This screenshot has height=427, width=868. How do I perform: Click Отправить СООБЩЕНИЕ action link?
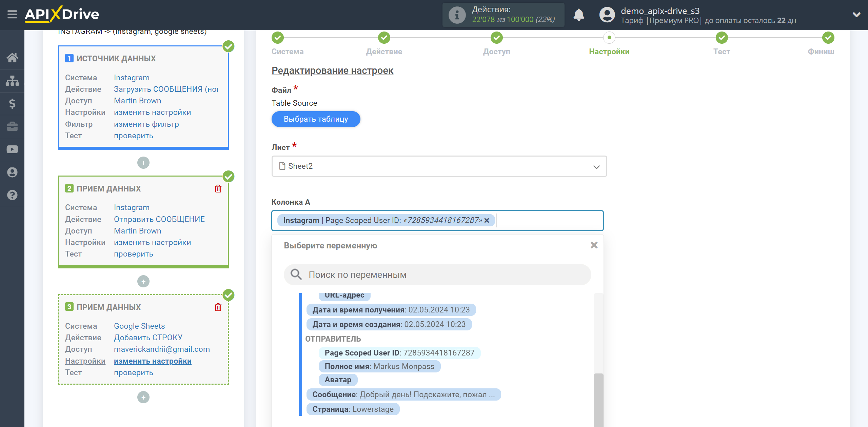[159, 219]
